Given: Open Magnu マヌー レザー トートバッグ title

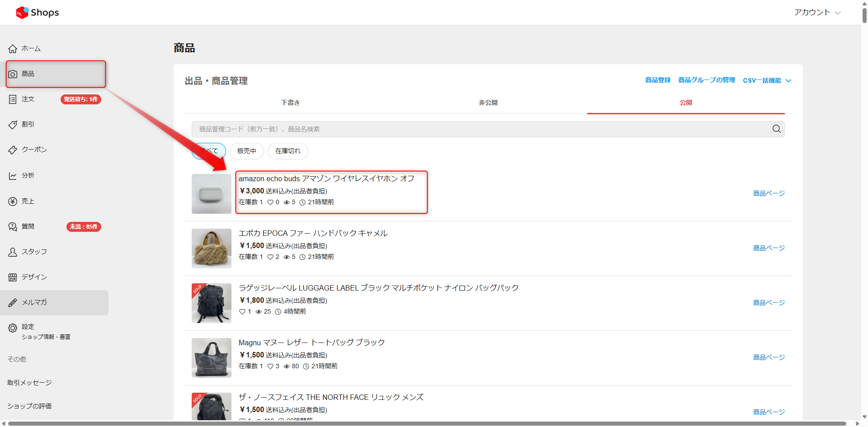Looking at the screenshot, I should tap(312, 343).
